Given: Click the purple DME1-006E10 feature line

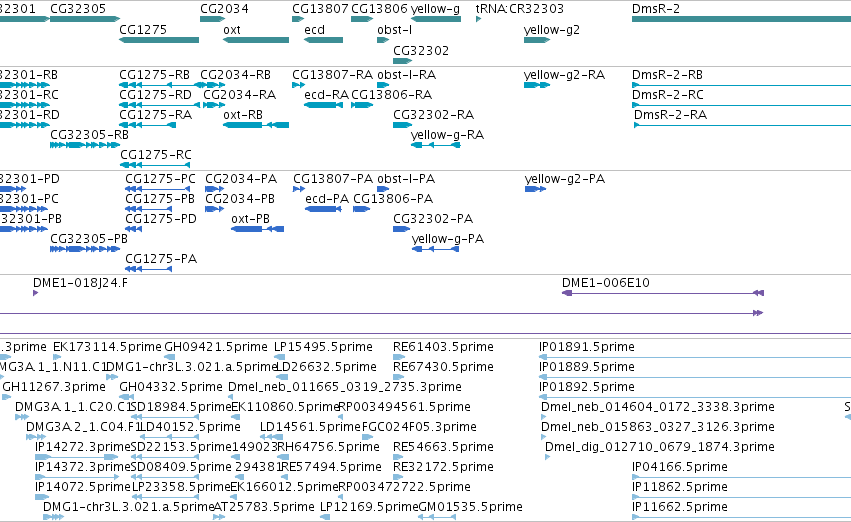Looking at the screenshot, I should [663, 294].
